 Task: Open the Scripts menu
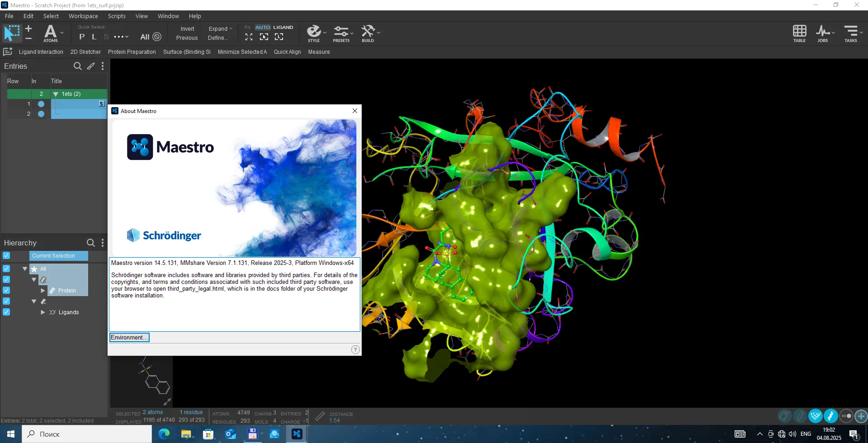pyautogui.click(x=117, y=16)
